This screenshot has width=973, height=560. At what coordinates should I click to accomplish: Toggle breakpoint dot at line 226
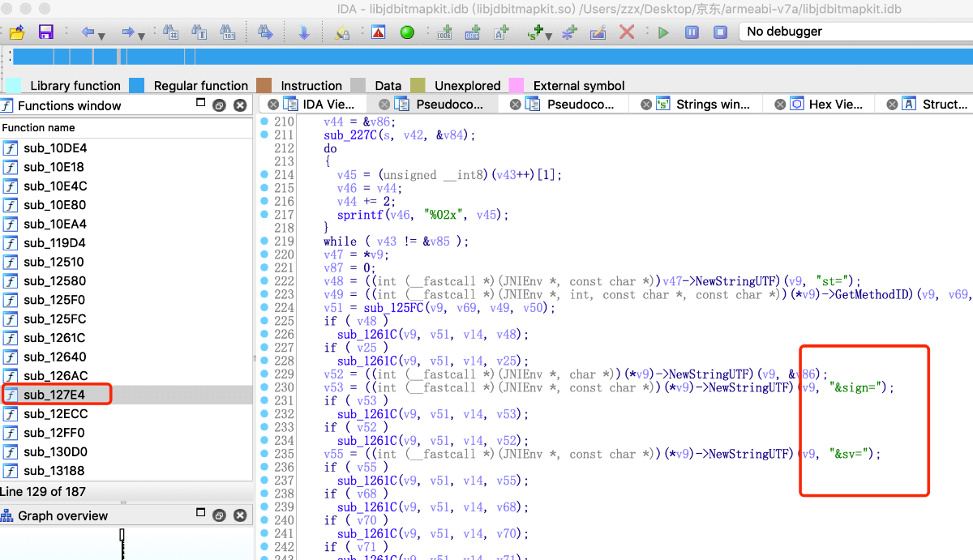click(264, 334)
